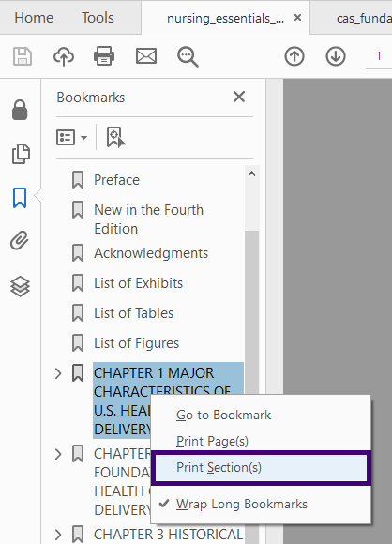The width and height of the screenshot is (392, 544).
Task: Switch to the Tools tab
Action: [x=98, y=17]
